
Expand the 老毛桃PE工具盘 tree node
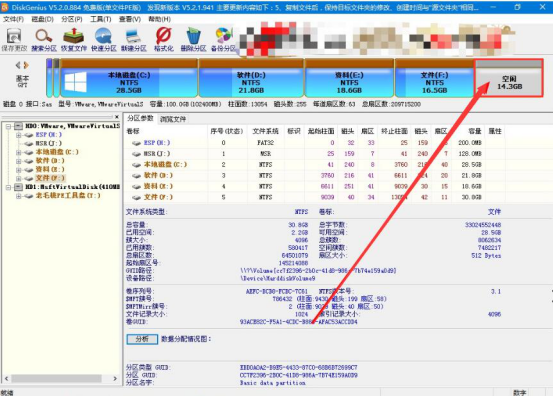coord(18,196)
